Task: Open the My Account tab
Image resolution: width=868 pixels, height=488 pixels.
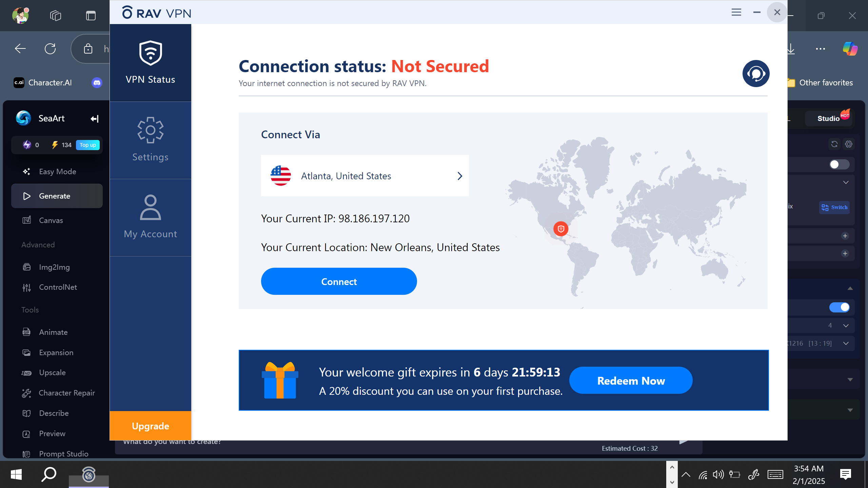Action: [150, 217]
